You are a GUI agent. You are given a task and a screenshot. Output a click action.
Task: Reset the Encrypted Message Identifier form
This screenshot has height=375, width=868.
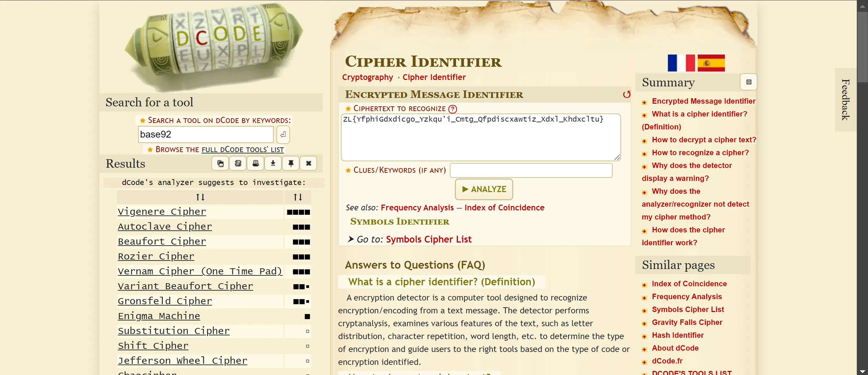click(x=626, y=95)
